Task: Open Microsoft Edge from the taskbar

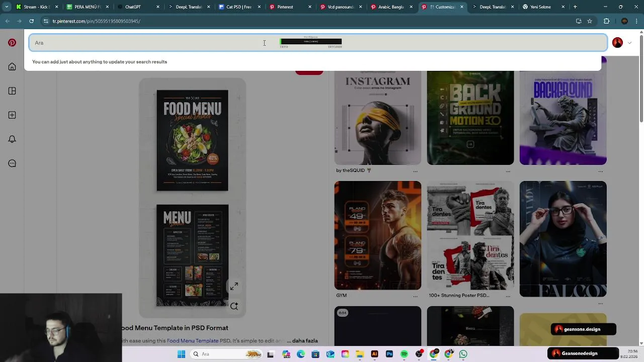Action: tap(301, 354)
